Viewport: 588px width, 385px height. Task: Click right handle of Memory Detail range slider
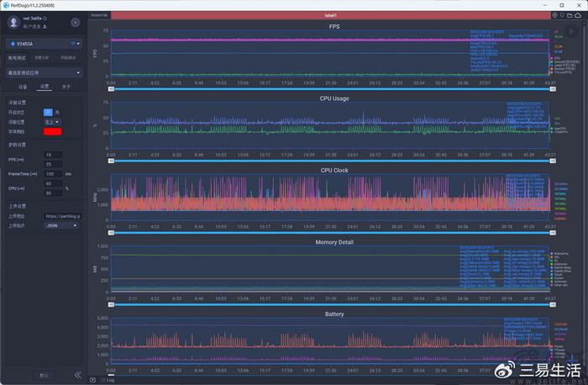pos(553,304)
